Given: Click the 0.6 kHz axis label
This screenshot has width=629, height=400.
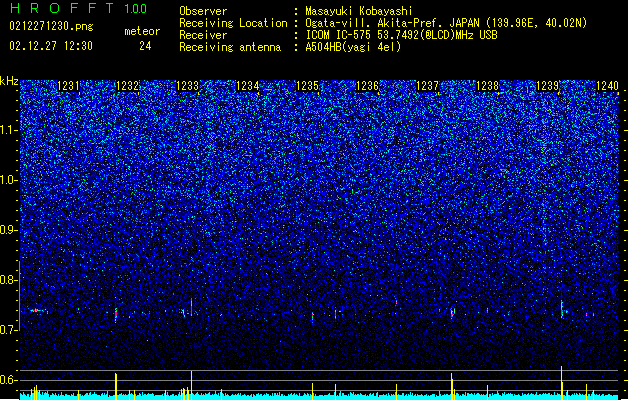Looking at the screenshot, I should (x=9, y=380).
